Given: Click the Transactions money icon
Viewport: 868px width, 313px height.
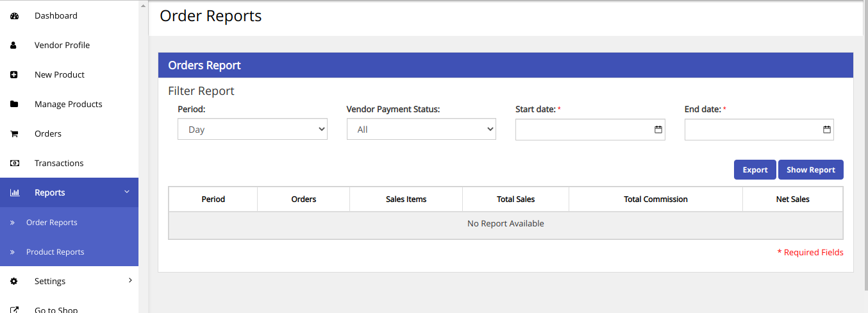Looking at the screenshot, I should pyautogui.click(x=14, y=164).
